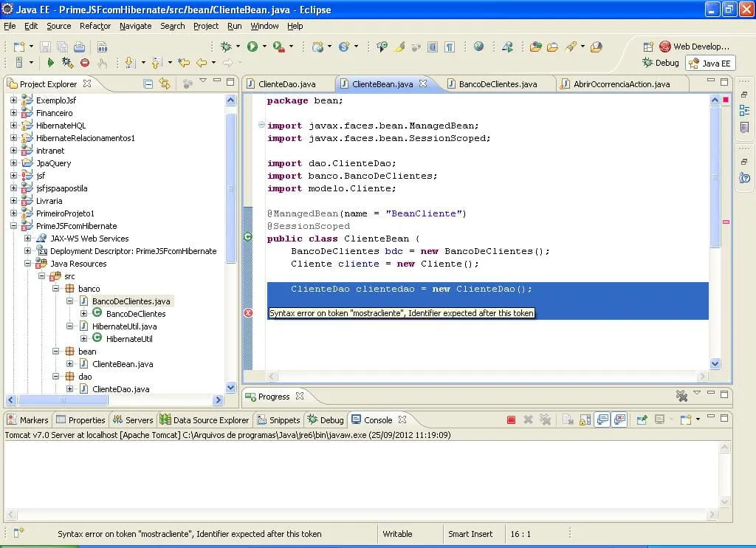
Task: Click the Print toolbar icon
Action: click(x=78, y=47)
